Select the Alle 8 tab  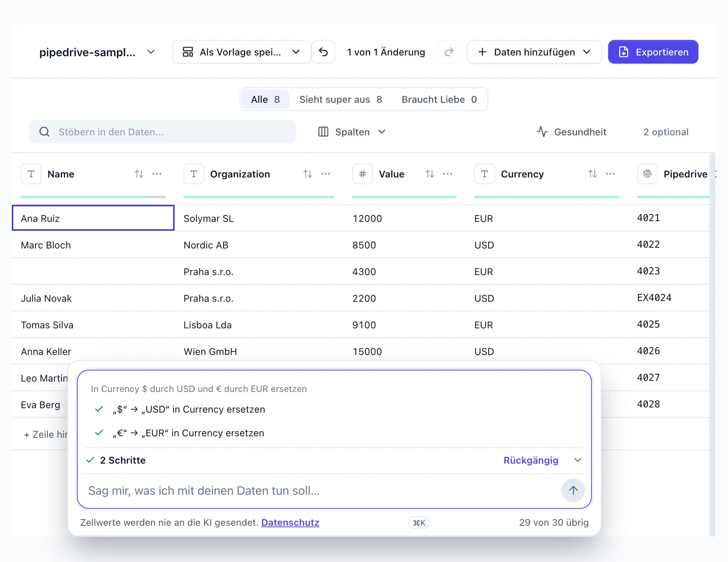click(x=265, y=99)
